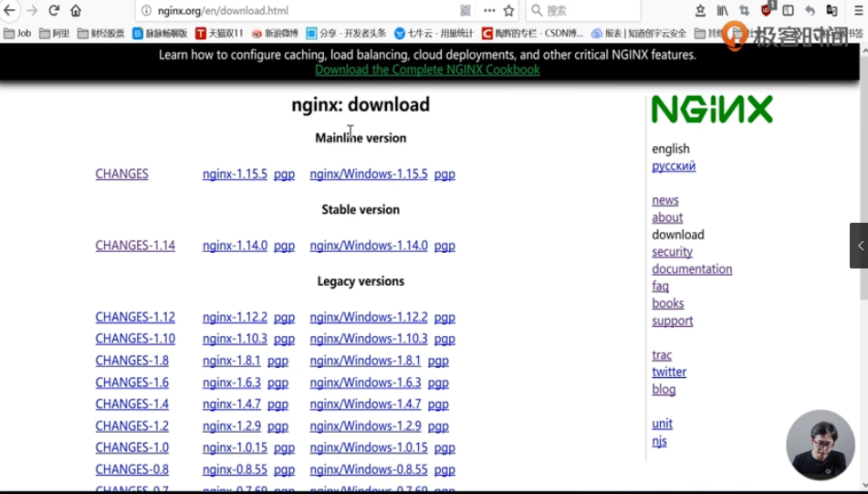Viewport: 868px width, 494px height.
Task: Open the njs sidebar link
Action: (x=659, y=441)
